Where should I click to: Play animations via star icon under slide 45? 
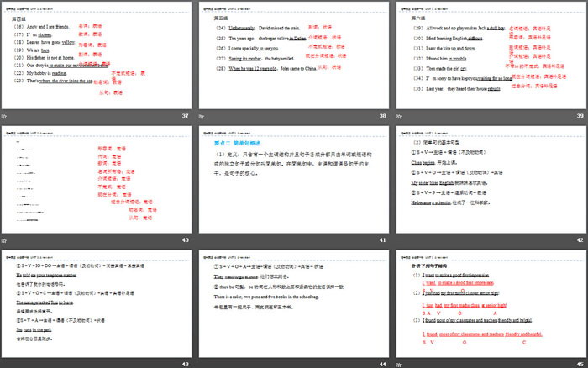(x=399, y=365)
